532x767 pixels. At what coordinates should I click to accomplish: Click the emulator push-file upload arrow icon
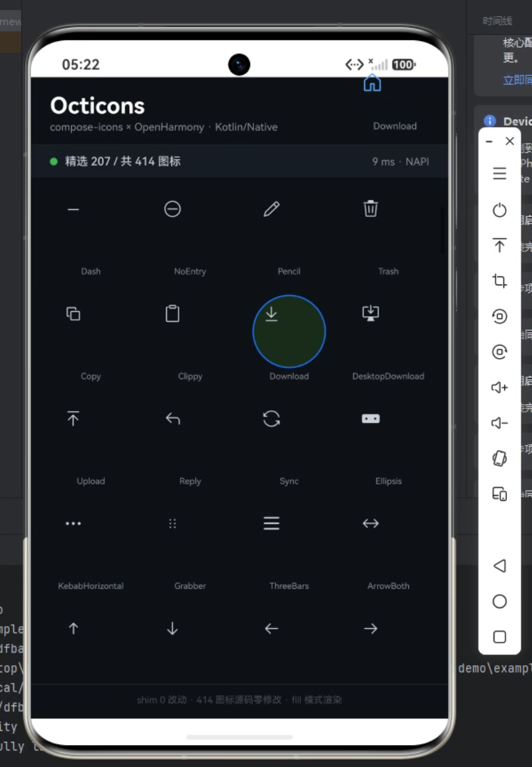point(499,245)
